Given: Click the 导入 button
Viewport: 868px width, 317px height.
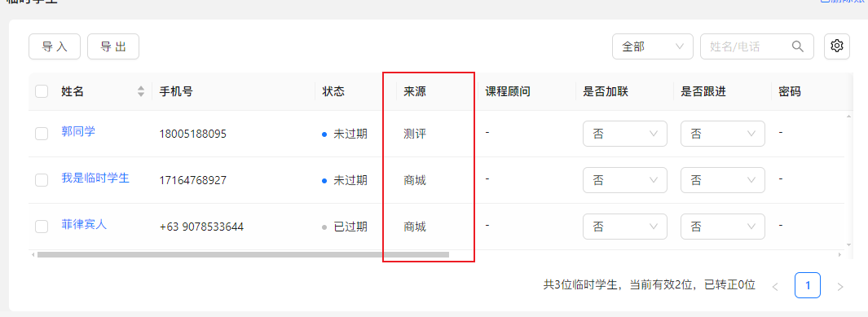Looking at the screenshot, I should pyautogui.click(x=55, y=46).
